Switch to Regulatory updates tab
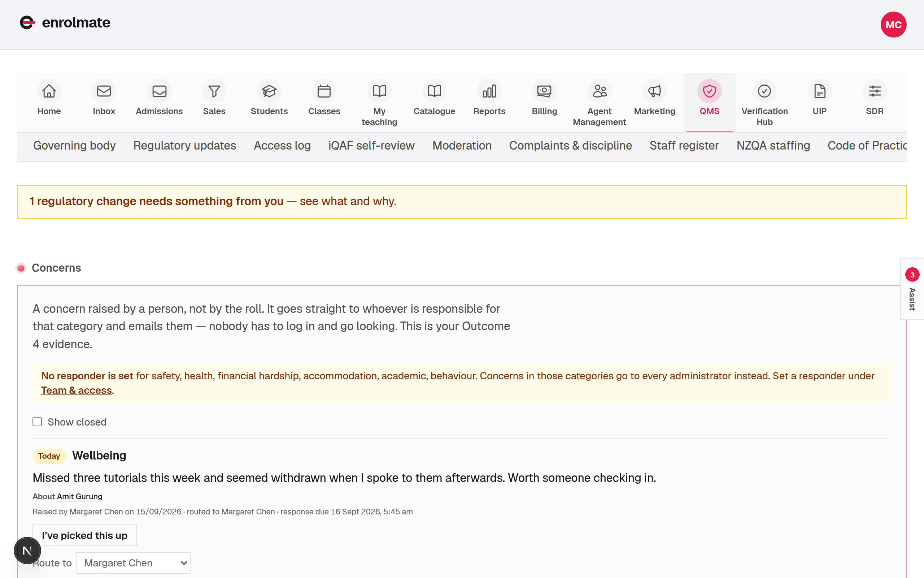Viewport: 924px width, 578px height. (185, 146)
